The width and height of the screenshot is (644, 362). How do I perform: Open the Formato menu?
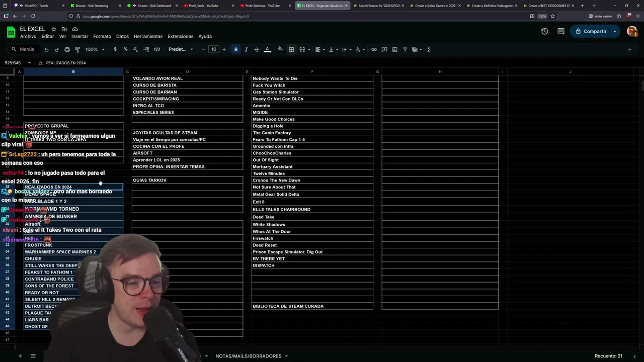pyautogui.click(x=102, y=36)
